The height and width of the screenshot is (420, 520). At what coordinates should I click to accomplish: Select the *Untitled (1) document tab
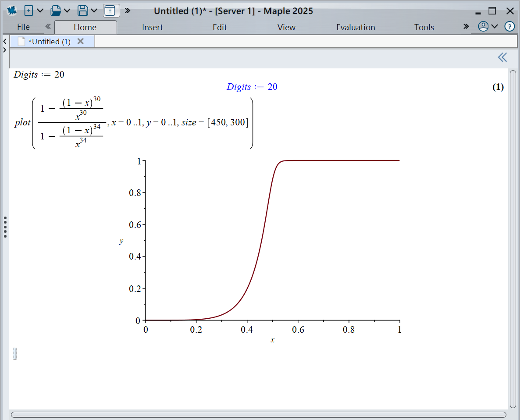click(53, 42)
